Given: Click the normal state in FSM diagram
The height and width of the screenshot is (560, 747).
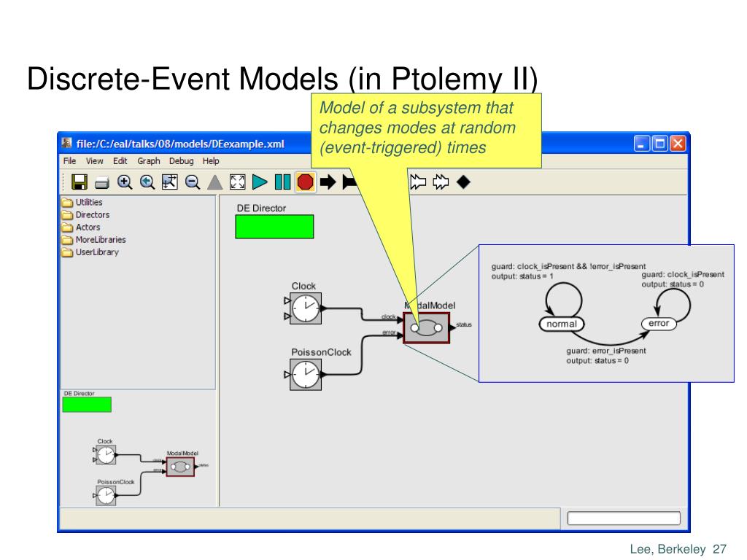Looking at the screenshot, I should 561,324.
